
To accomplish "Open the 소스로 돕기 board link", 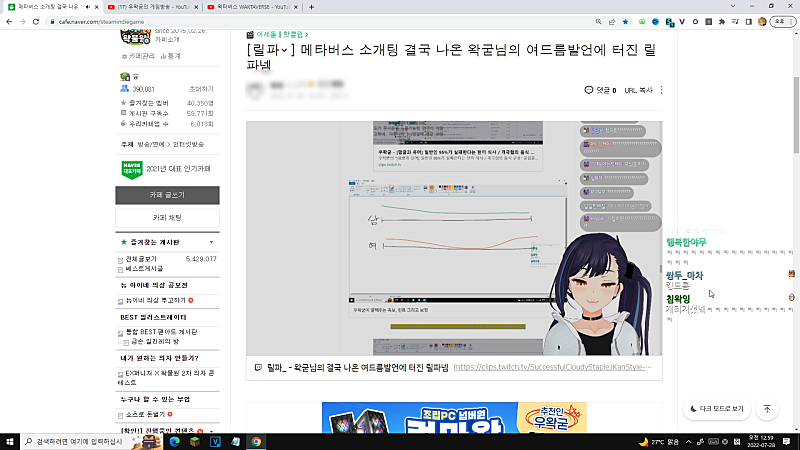I will pyautogui.click(x=145, y=414).
